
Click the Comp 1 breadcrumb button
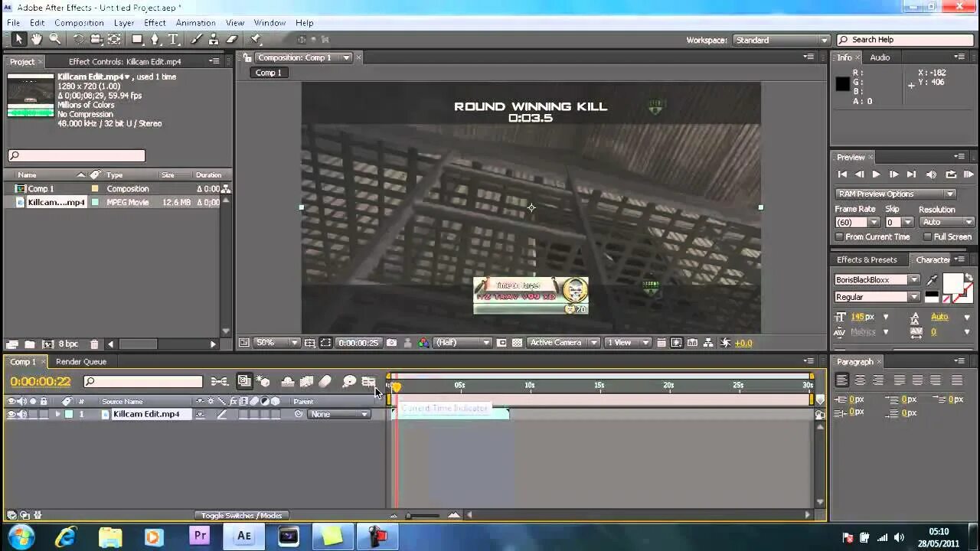tap(268, 73)
